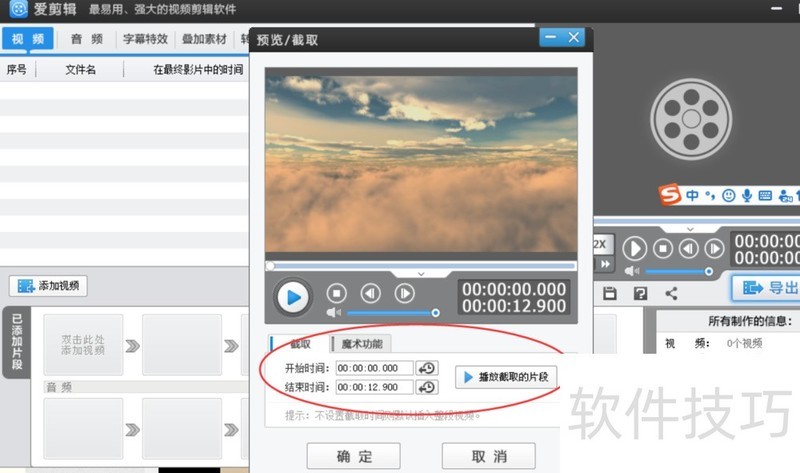The height and width of the screenshot is (473, 800).
Task: Switch to the 魔术功能 tab
Action: 361,344
